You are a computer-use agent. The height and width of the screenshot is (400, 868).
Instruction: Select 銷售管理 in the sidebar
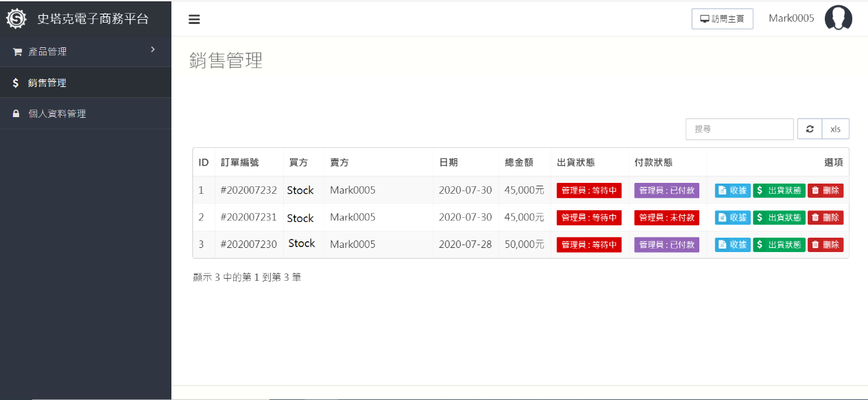tap(47, 83)
